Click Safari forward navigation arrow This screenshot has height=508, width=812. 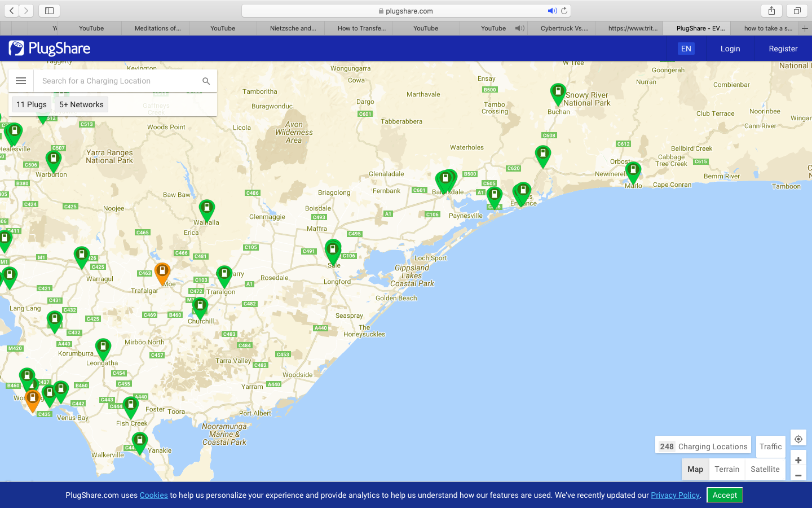[26, 11]
